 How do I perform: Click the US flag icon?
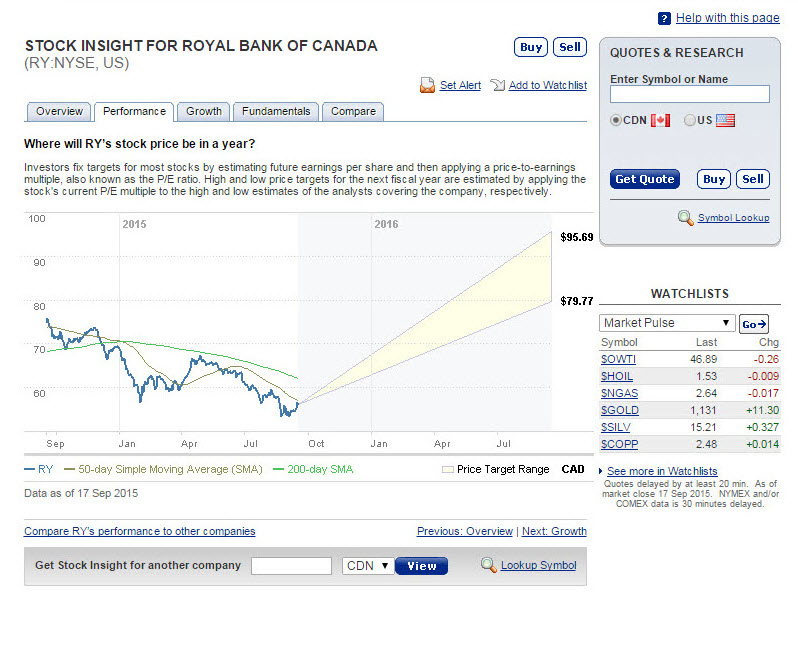(x=725, y=120)
